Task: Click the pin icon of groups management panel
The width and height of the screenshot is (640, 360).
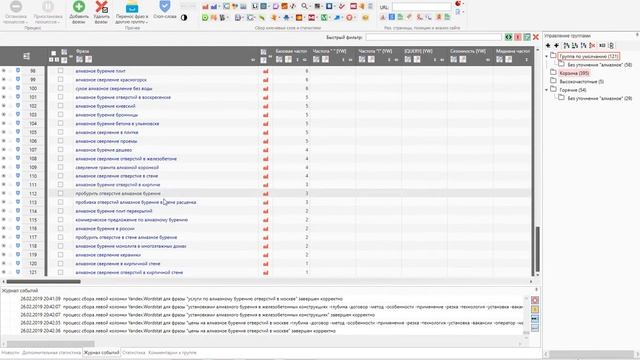Action: [x=637, y=36]
